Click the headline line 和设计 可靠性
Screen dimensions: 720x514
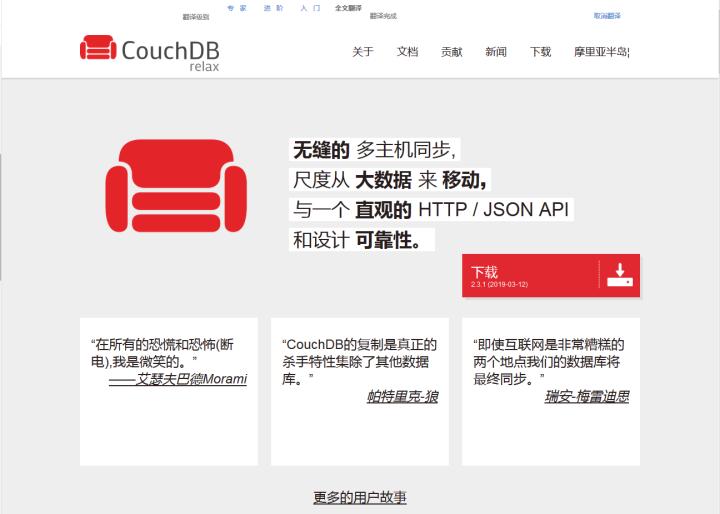[x=362, y=240]
